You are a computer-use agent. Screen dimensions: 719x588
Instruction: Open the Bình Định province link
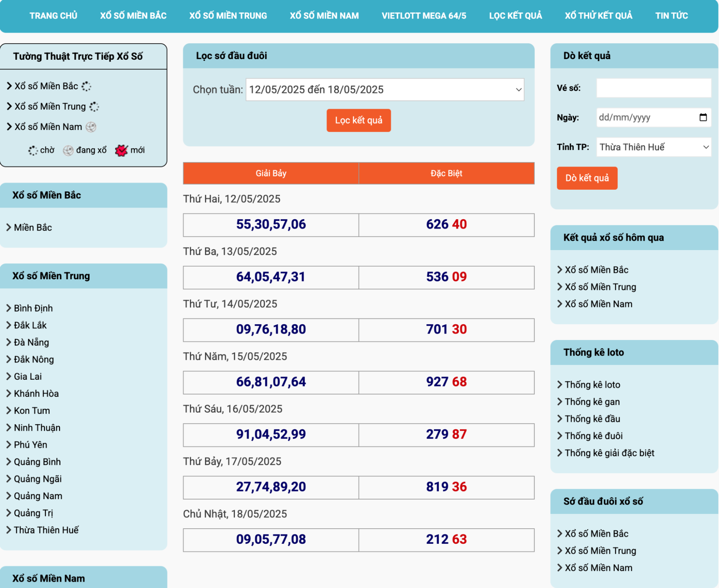click(x=33, y=308)
